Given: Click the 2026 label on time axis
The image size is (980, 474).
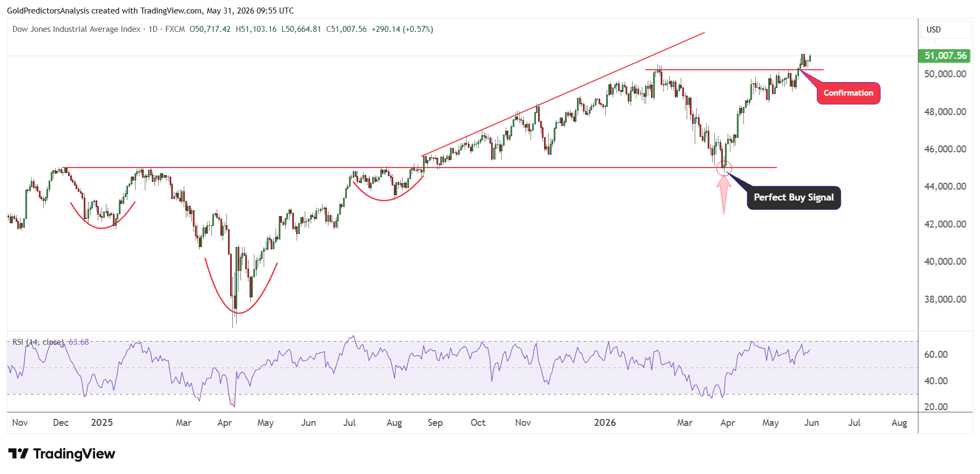Looking at the screenshot, I should [605, 423].
